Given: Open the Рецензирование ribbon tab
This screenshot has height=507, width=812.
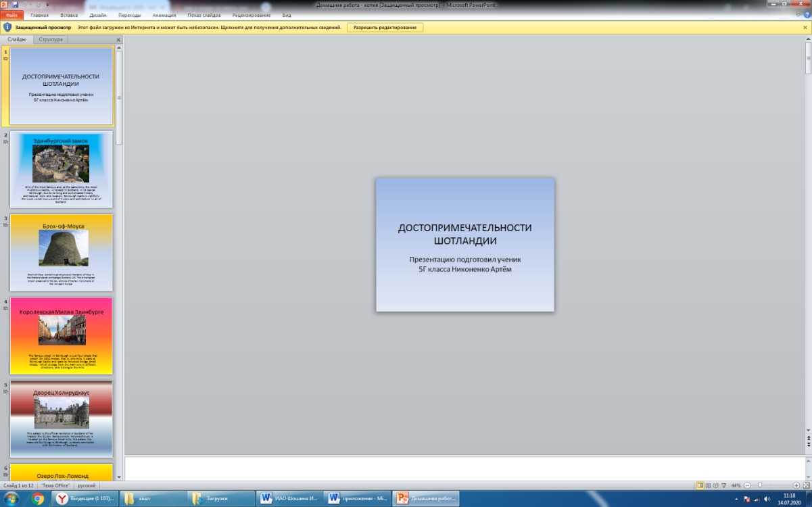Looking at the screenshot, I should [x=252, y=15].
